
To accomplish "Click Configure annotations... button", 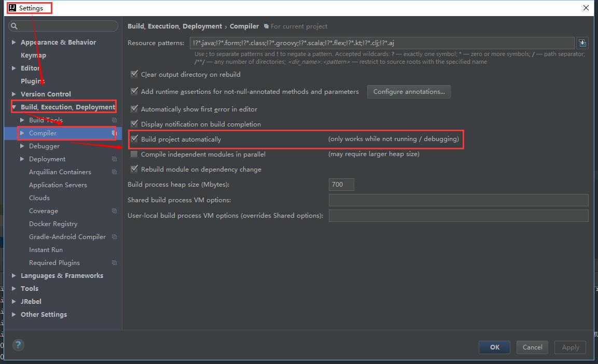I will pyautogui.click(x=409, y=91).
